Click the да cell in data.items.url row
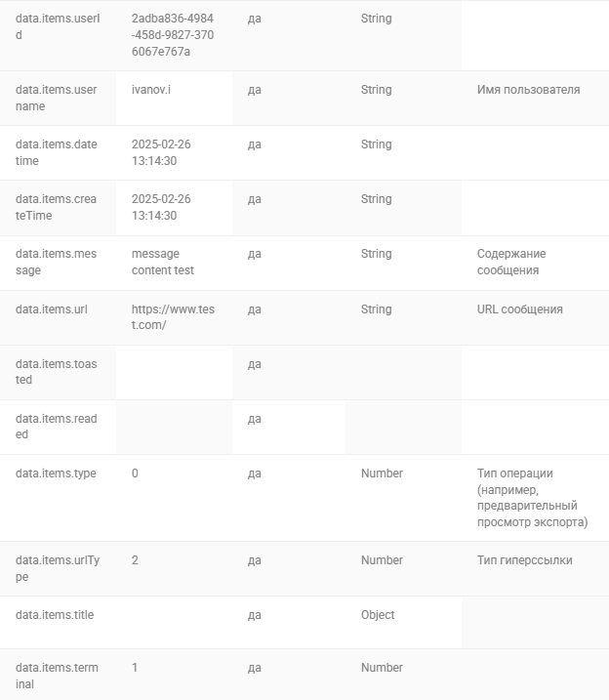 (289, 318)
